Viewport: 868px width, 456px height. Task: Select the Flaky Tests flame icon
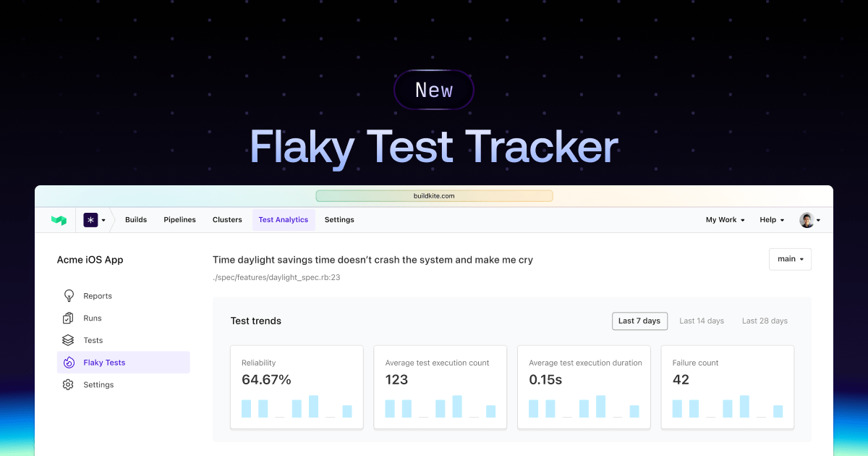68,363
